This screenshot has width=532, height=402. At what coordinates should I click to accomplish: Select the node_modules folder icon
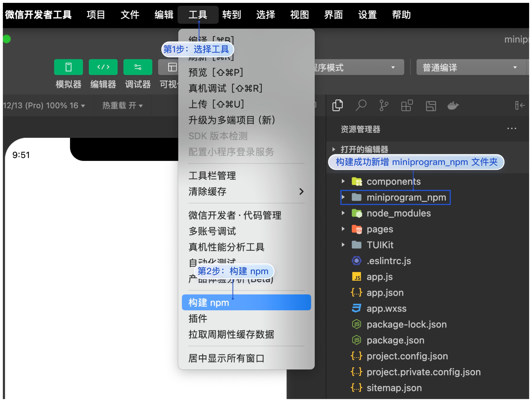(357, 213)
